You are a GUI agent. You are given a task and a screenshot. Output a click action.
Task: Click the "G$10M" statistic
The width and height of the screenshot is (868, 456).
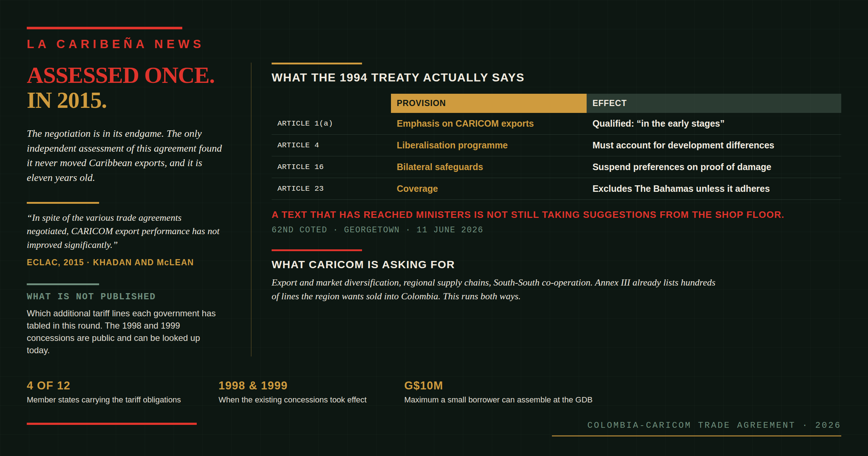pyautogui.click(x=424, y=385)
